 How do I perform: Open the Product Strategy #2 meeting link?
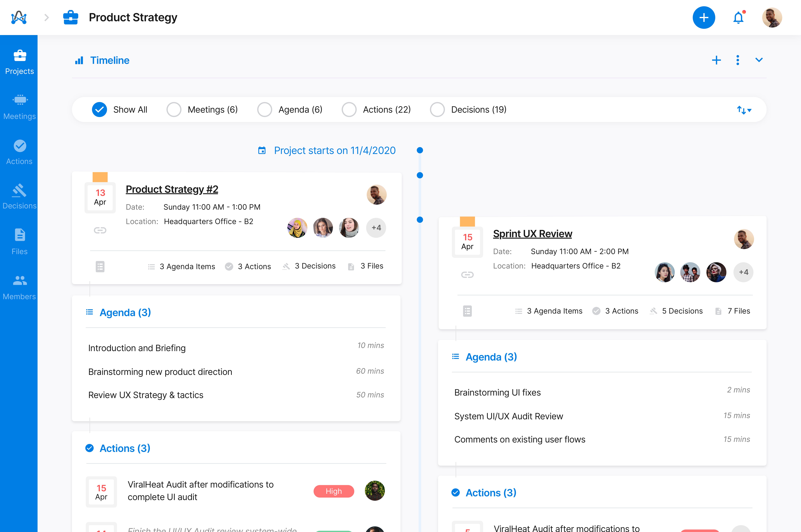coord(172,189)
